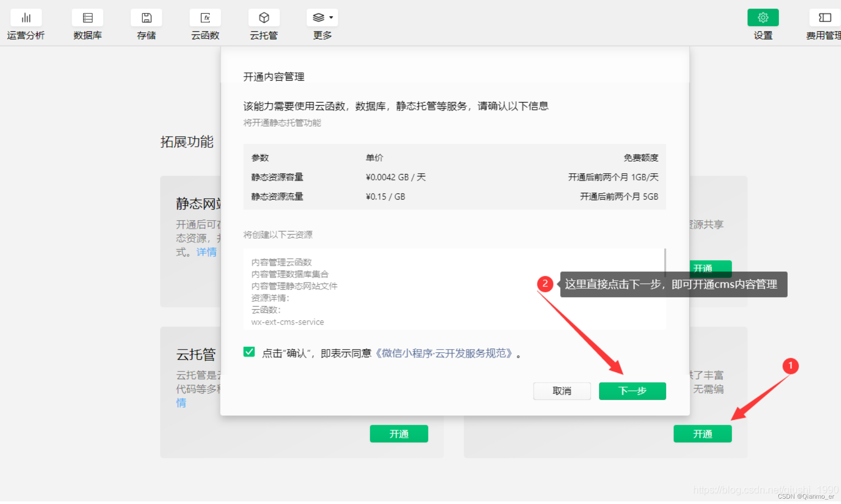Select 开通后前两个月 5GB quota text
Viewport: 841px width, 504px height.
[x=619, y=196]
